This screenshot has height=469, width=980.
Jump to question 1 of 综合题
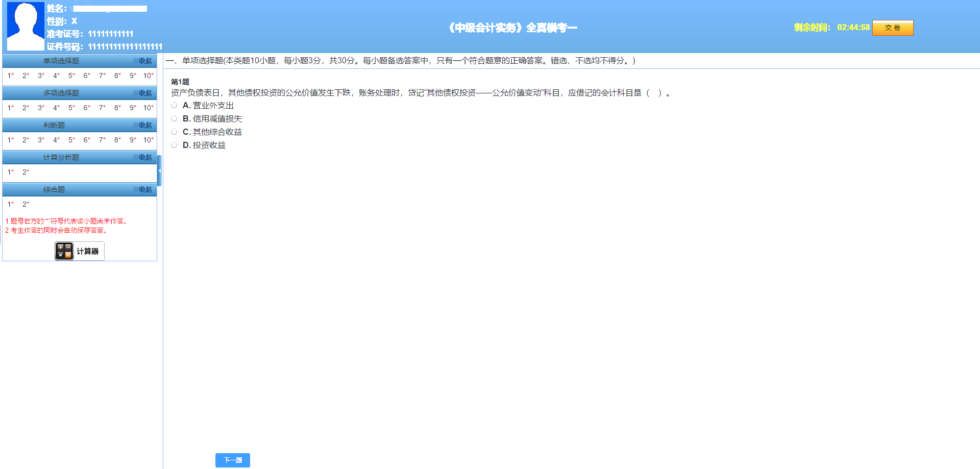click(10, 204)
